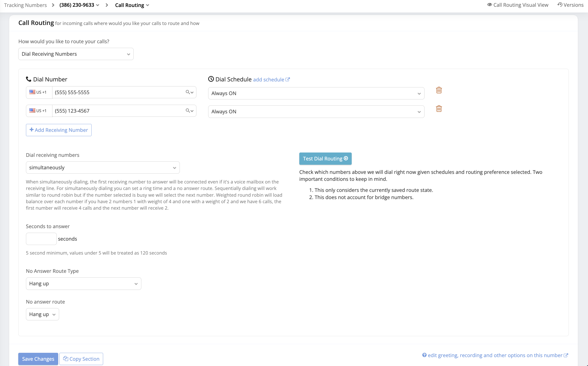Viewport: 588px width, 366px height.
Task: Go to Tracking Numbers breadcrumb
Action: click(x=25, y=5)
